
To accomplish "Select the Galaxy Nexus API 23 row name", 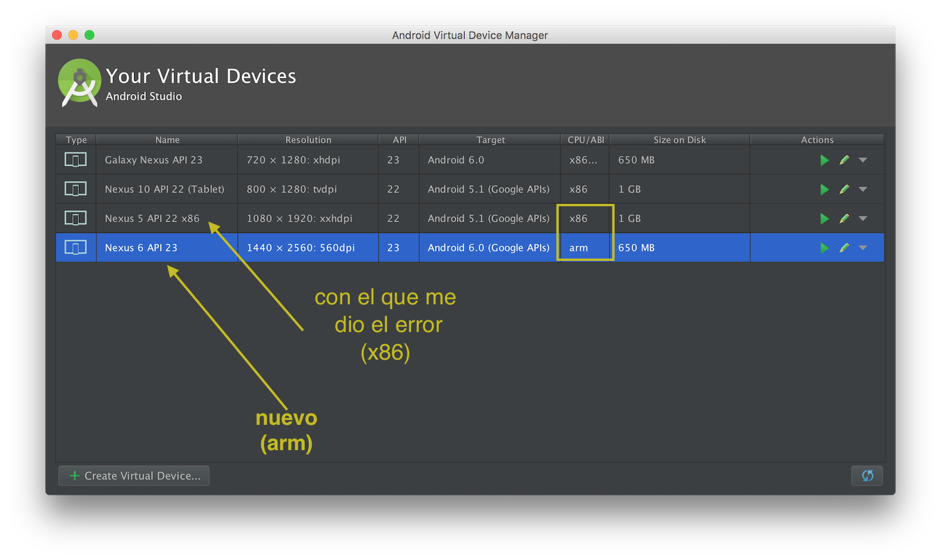I will click(154, 160).
